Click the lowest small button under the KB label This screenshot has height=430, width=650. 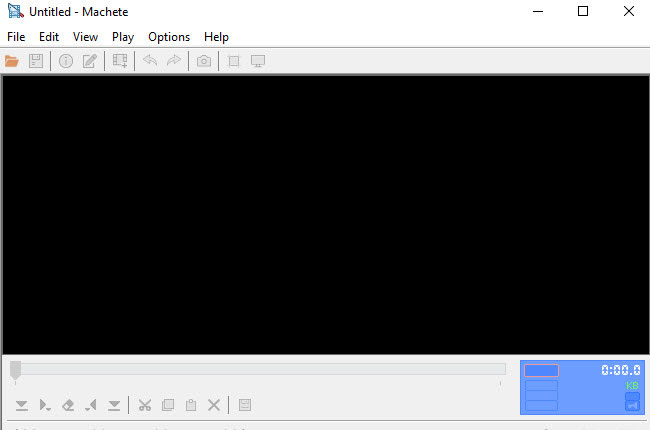point(632,406)
